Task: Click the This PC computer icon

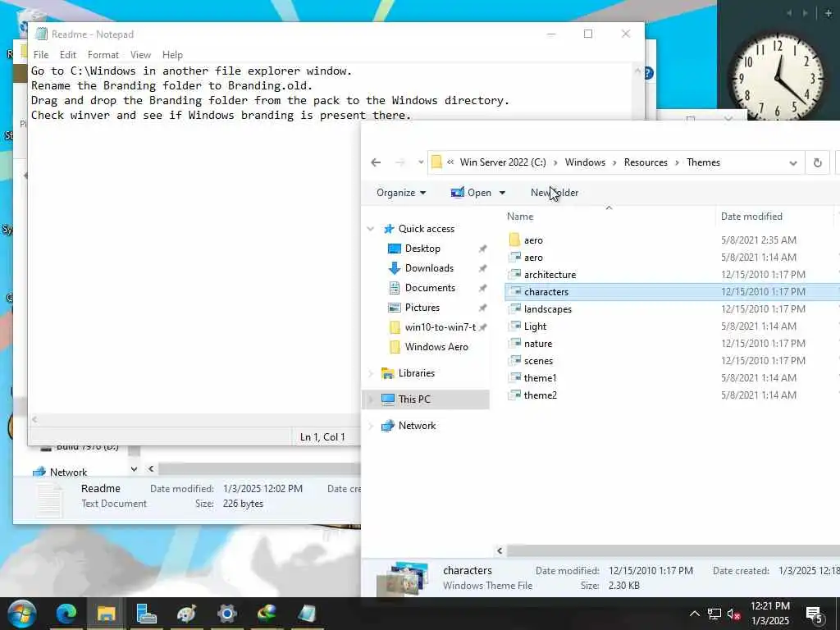Action: click(x=387, y=399)
